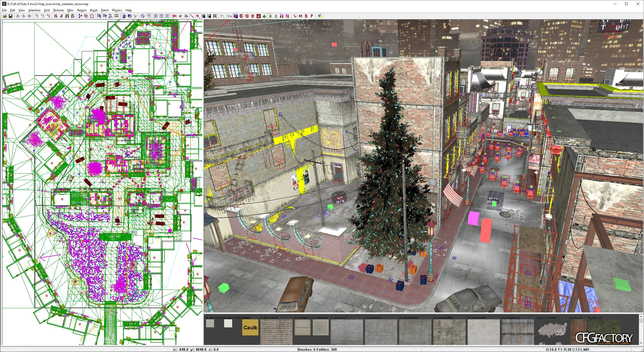Click the "Brushes: 6 Entities: 368" status text
Image resolution: width=644 pixels, height=352 pixels.
(317, 349)
